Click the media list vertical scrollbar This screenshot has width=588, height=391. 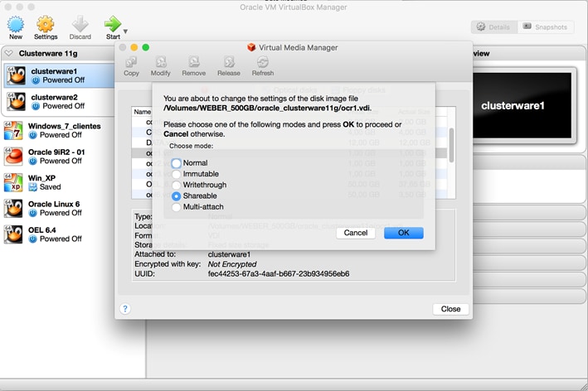click(x=451, y=146)
